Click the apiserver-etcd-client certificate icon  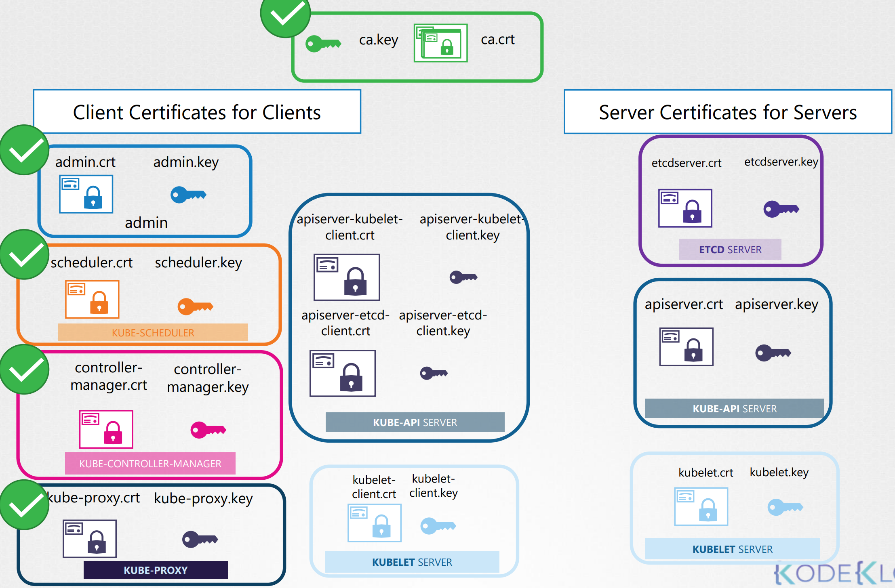point(343,373)
